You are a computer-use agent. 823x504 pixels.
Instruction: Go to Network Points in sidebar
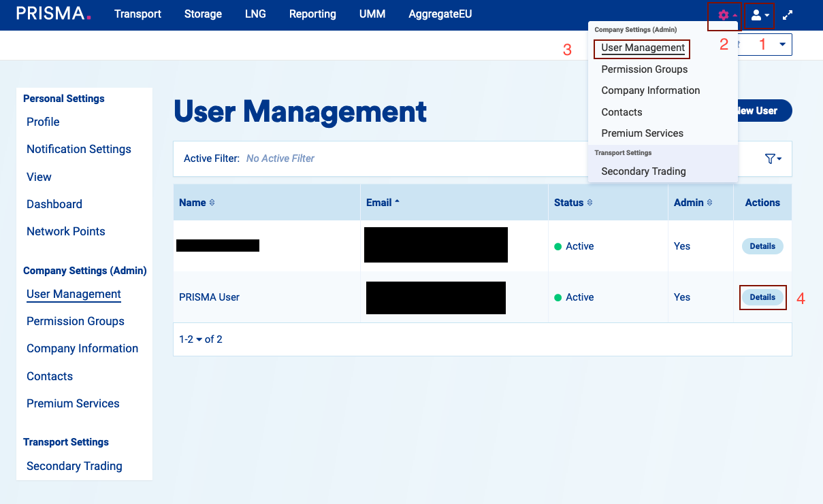[66, 231]
